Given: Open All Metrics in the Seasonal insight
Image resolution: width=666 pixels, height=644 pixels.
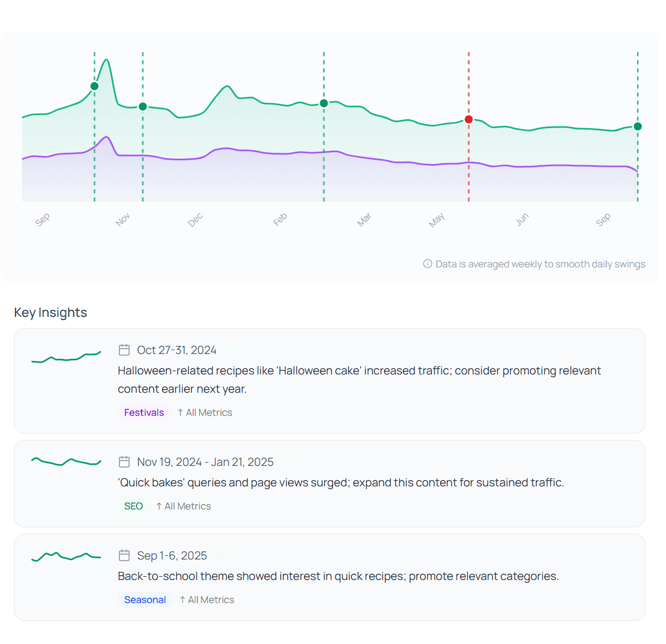Looking at the screenshot, I should coord(210,599).
